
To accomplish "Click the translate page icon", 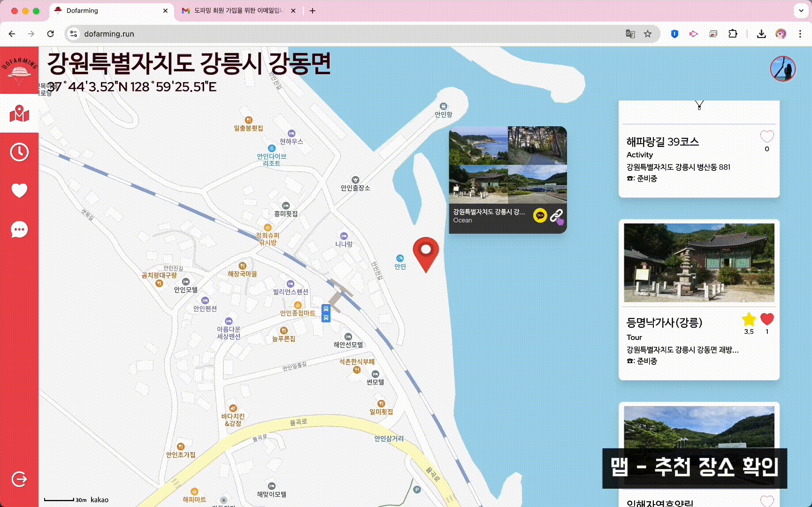I will pyautogui.click(x=630, y=34).
